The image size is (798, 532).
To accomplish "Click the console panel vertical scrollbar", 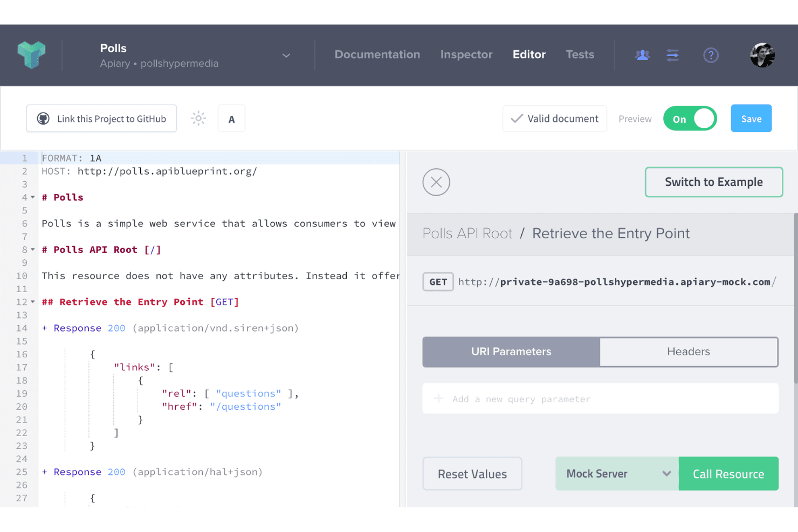I will tap(796, 298).
